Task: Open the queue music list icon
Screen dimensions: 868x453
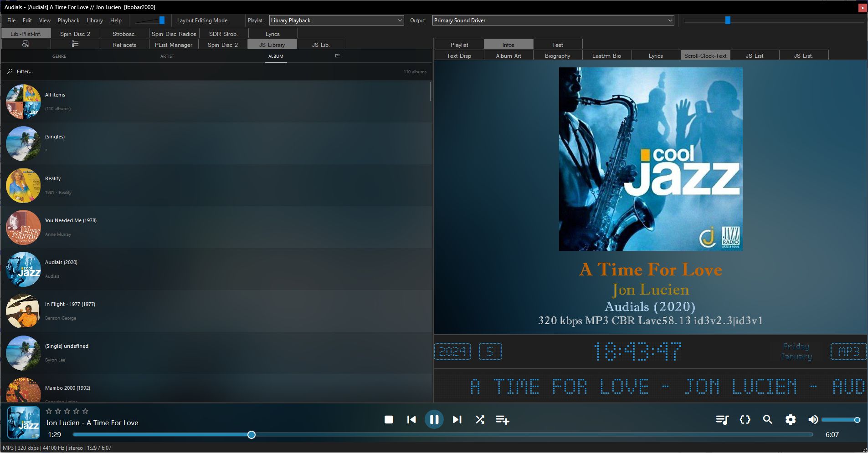Action: 722,419
